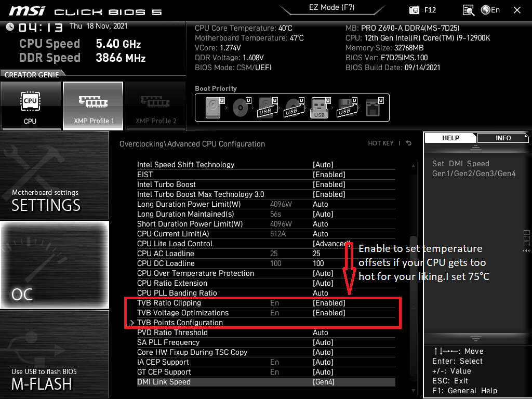Open CPU Lite Load Control Advanced dropdown
The image size is (532, 399).
pyautogui.click(x=331, y=244)
